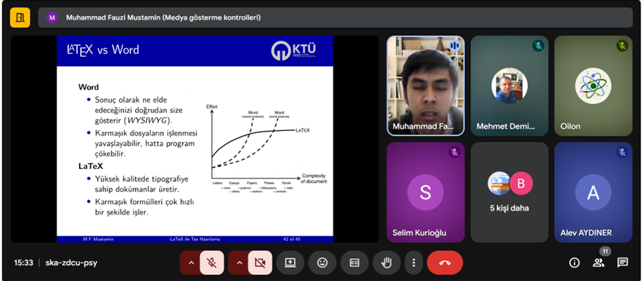Turn on the camera

click(x=260, y=262)
